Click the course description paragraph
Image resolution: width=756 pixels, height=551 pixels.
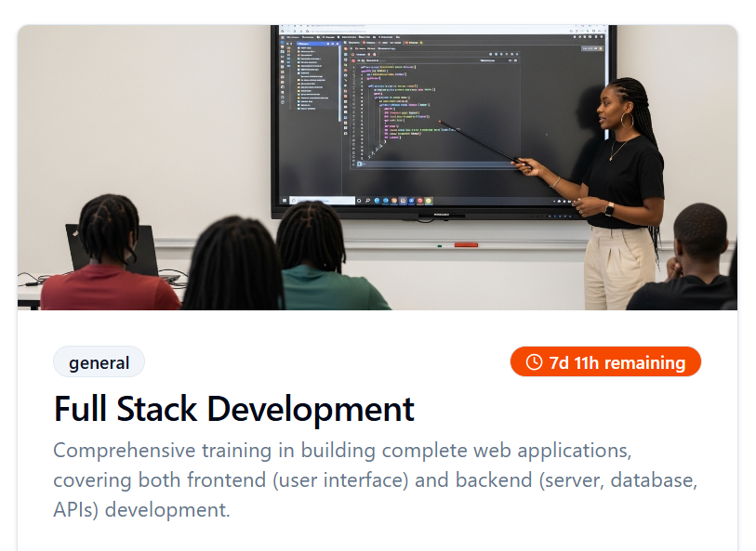[376, 480]
